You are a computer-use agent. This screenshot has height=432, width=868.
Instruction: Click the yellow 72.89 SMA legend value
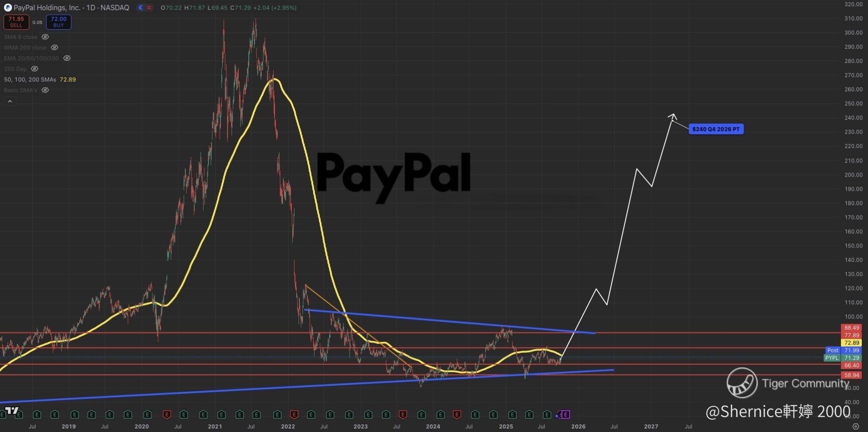[68, 80]
